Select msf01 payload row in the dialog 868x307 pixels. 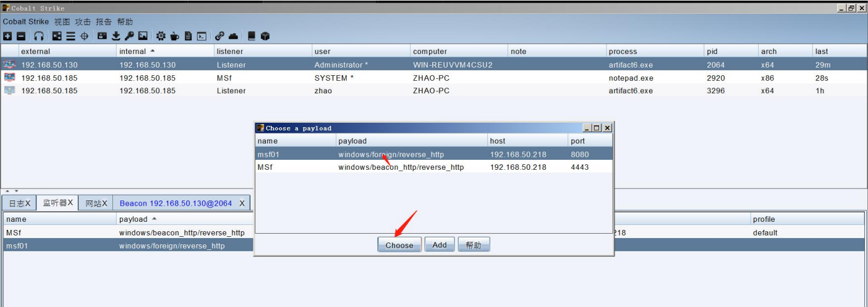click(434, 154)
